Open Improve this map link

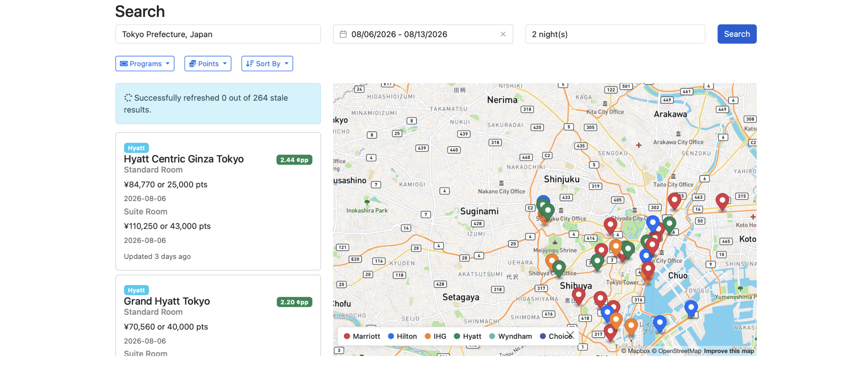(729, 351)
